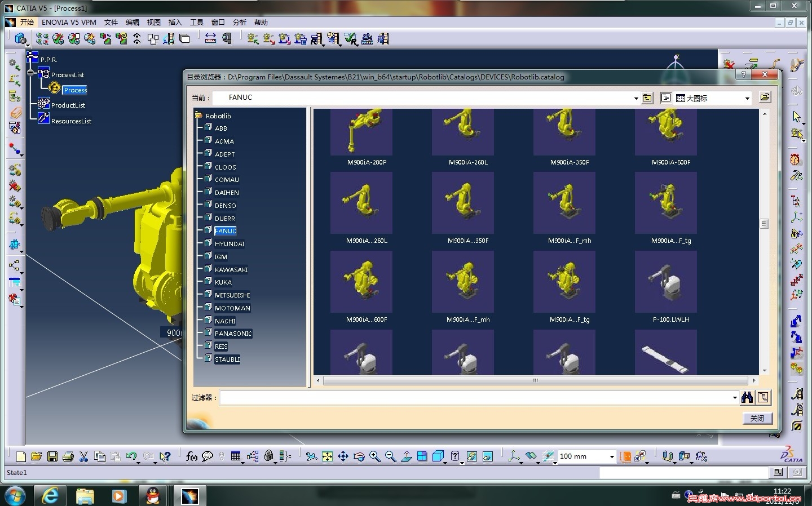Image resolution: width=812 pixels, height=506 pixels.
Task: Click the Create Multi-View icon
Action: [x=422, y=456]
